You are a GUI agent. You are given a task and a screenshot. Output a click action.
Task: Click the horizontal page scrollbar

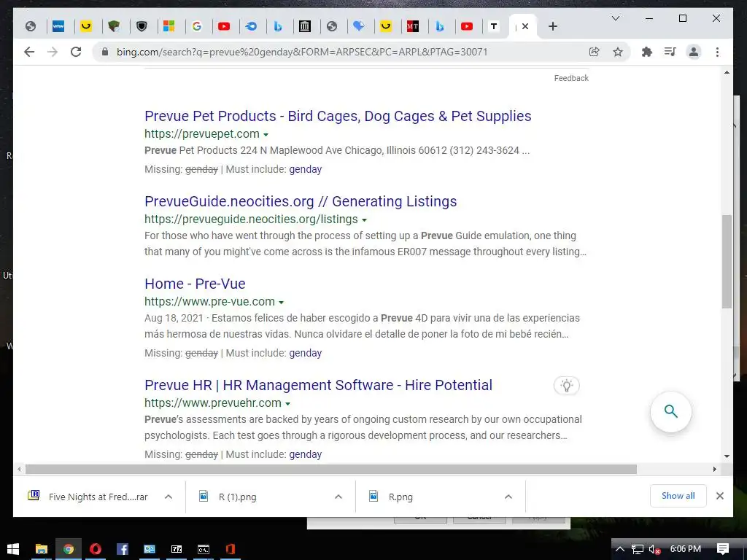[x=331, y=469]
